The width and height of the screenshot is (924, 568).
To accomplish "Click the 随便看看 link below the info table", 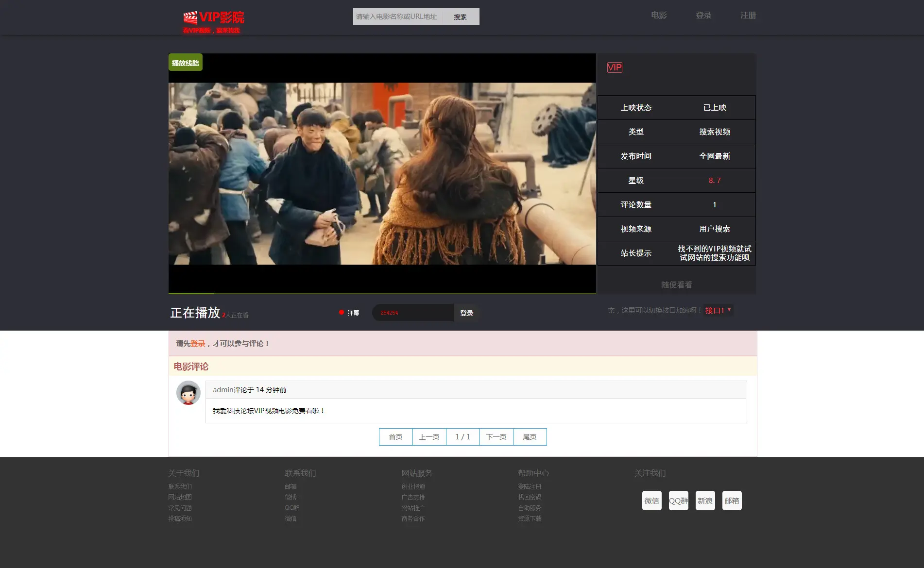I will click(x=676, y=285).
